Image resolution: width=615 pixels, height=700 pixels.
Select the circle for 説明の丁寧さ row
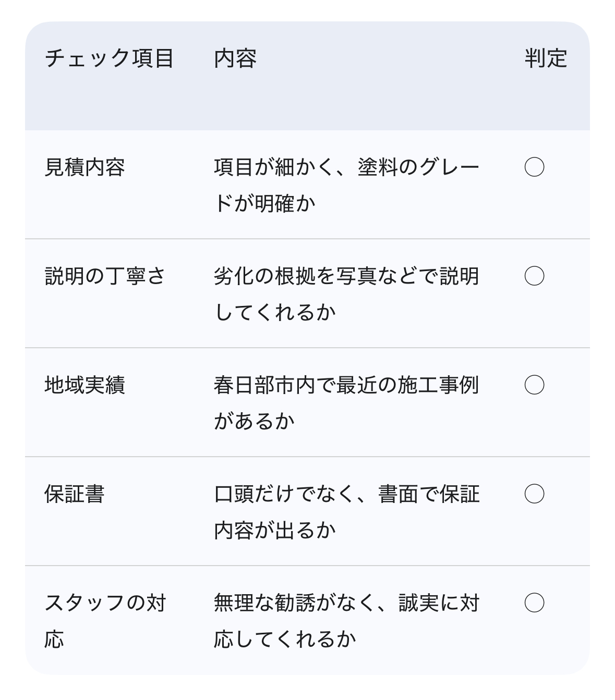point(534,276)
